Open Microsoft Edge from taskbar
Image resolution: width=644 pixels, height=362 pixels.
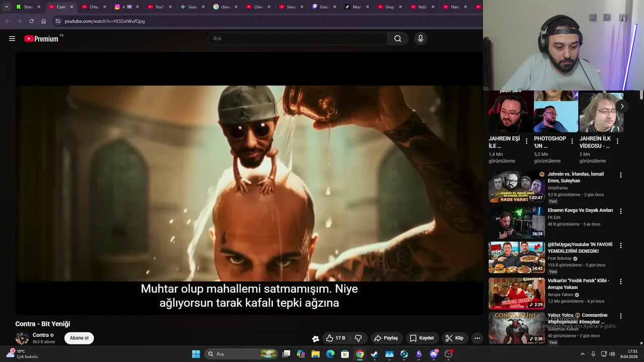(330, 354)
